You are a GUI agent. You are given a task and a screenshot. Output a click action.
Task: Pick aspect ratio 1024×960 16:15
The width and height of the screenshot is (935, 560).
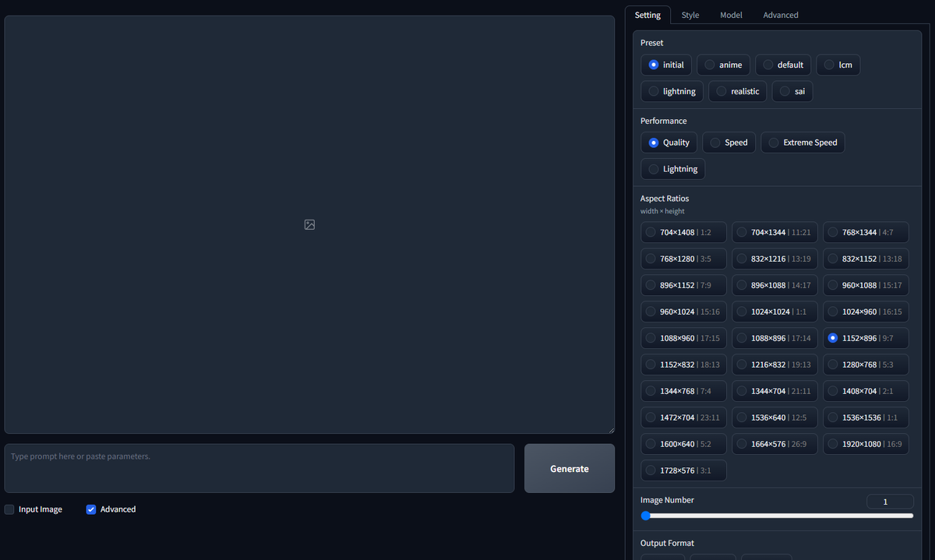pos(866,312)
